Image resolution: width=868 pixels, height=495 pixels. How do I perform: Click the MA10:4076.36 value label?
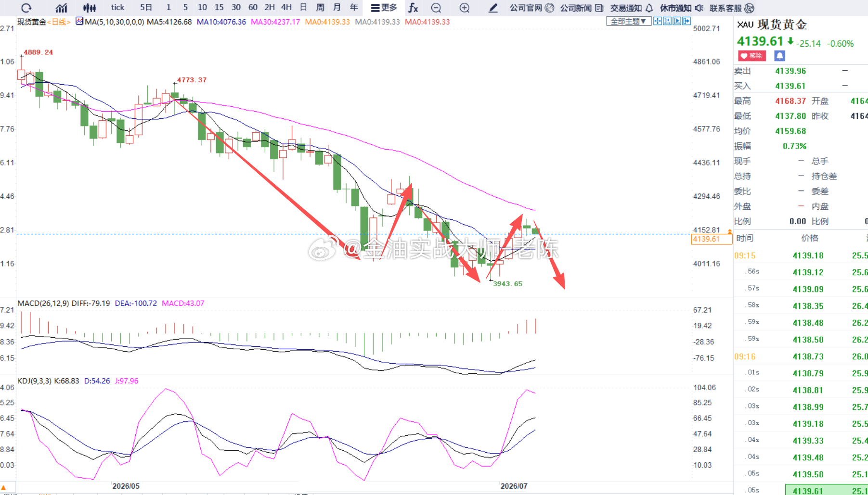221,22
